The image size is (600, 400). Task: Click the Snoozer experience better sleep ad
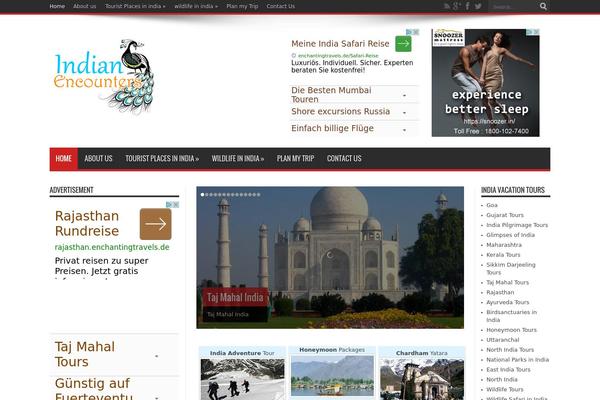pyautogui.click(x=486, y=83)
